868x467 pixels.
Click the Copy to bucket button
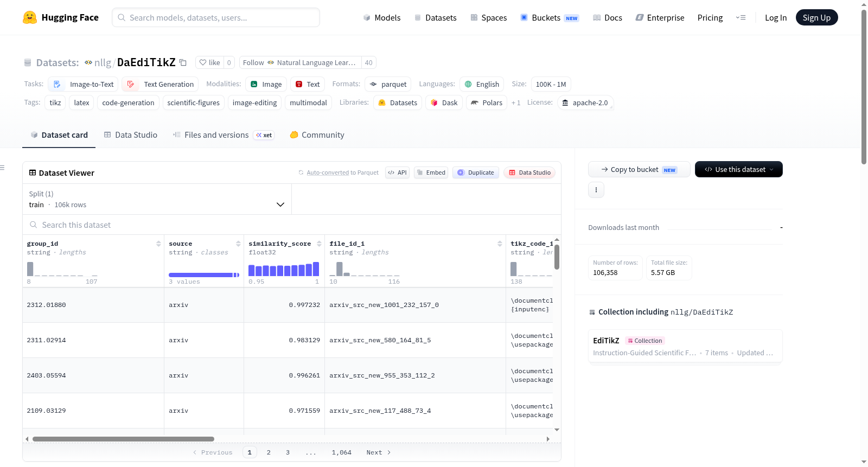coord(639,169)
